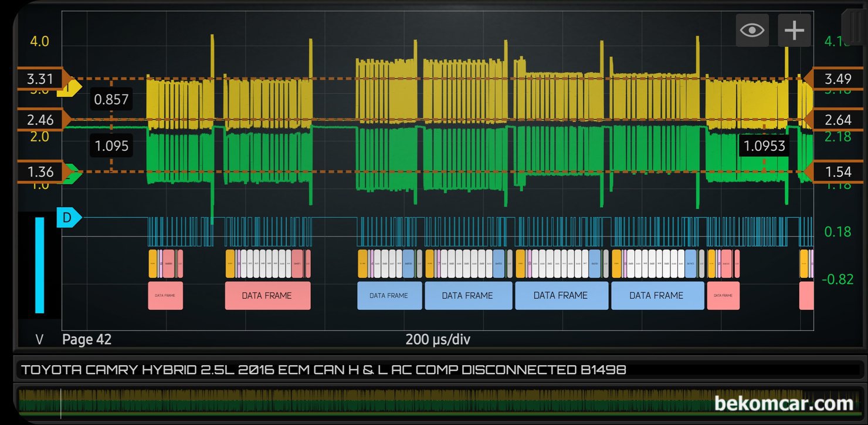Click the 0.857 delta measurement label
The height and width of the screenshot is (425, 868).
tap(111, 100)
